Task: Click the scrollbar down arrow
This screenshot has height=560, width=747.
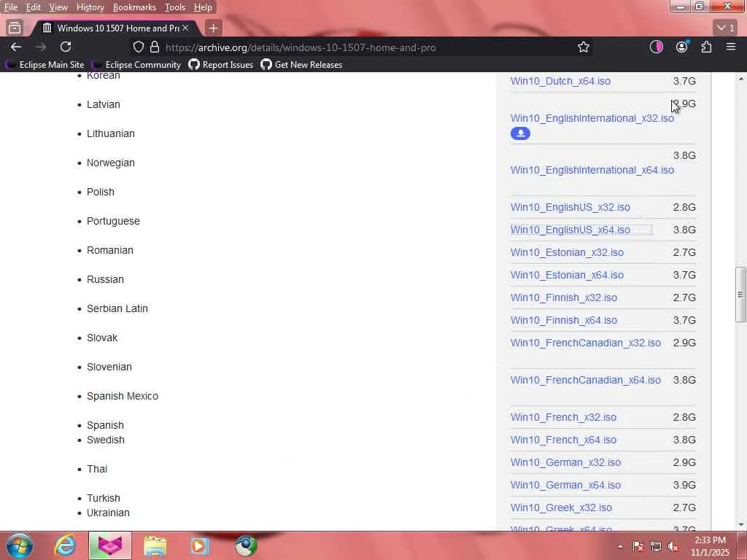Action: (740, 524)
